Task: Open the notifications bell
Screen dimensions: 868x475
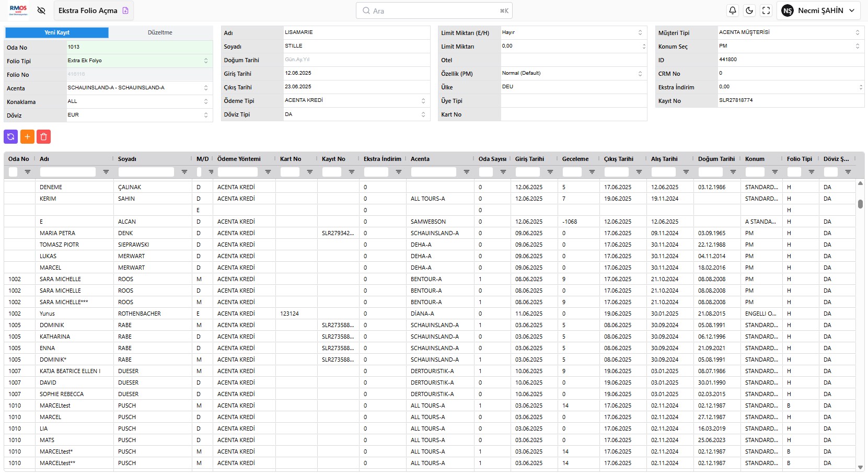Action: point(733,10)
